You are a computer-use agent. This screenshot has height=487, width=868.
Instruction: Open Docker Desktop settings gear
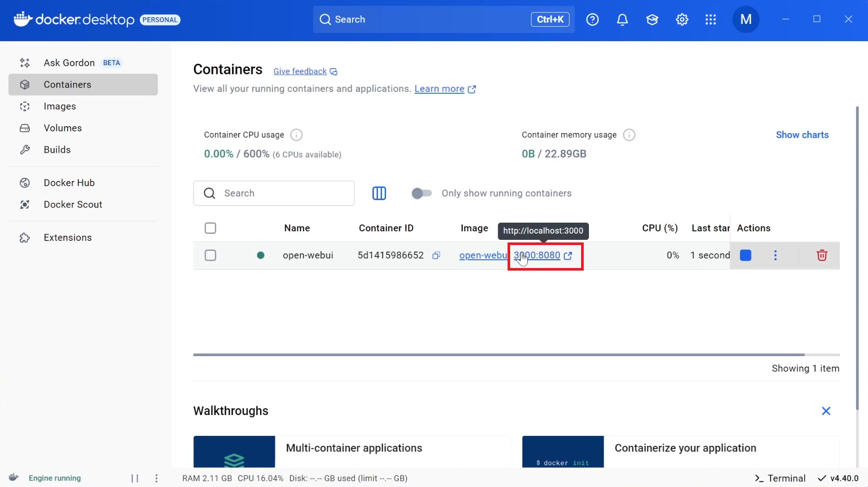coord(682,20)
